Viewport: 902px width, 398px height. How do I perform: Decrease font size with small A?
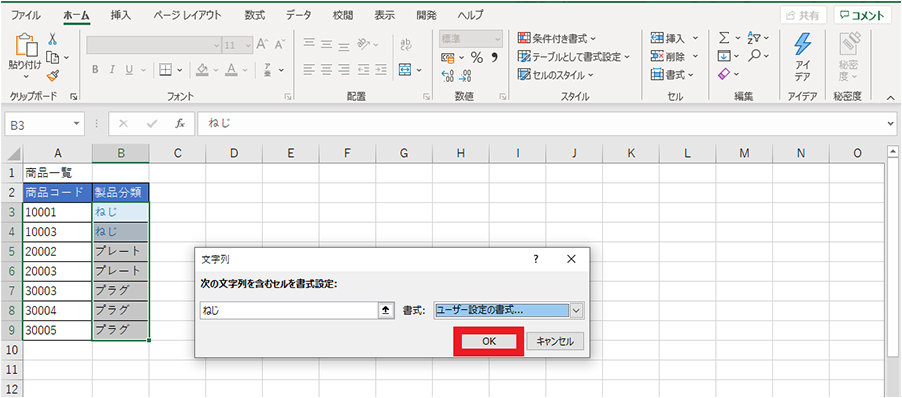click(280, 44)
